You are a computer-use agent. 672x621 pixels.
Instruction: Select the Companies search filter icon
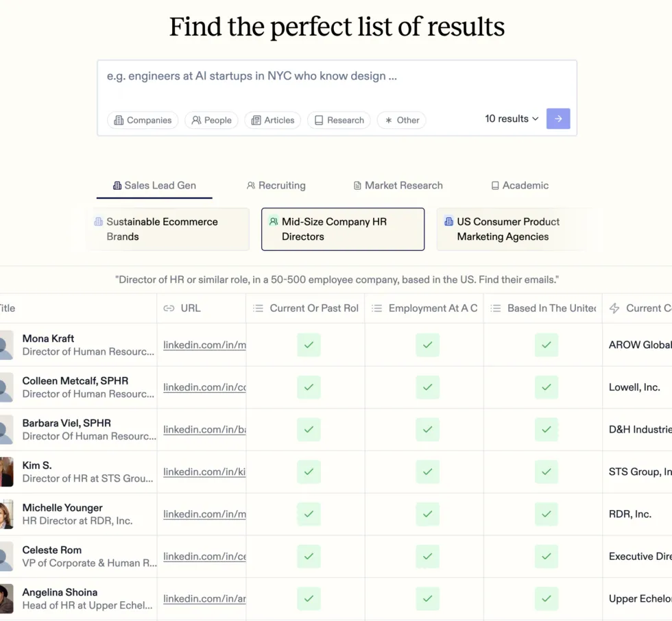pyautogui.click(x=118, y=120)
